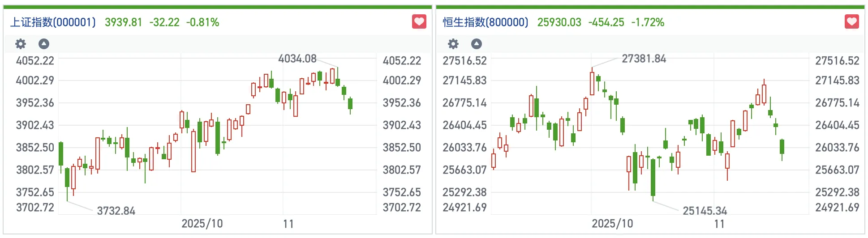Viewport: 868px width, 238px height.
Task: Click the 25930.03 latest price value
Action: point(559,22)
